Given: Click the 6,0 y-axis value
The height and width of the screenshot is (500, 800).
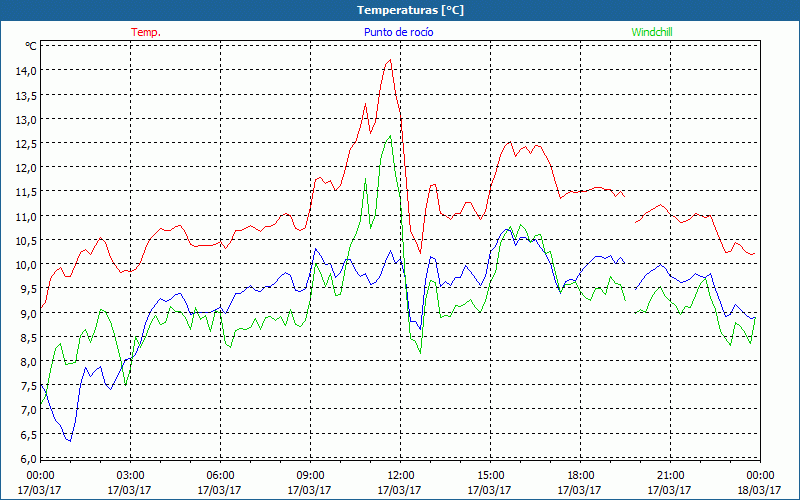Looking at the screenshot, I should tap(29, 459).
